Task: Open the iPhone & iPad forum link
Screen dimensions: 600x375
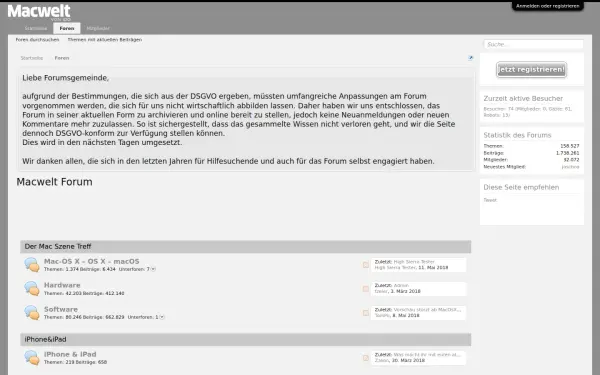Action: coord(70,354)
